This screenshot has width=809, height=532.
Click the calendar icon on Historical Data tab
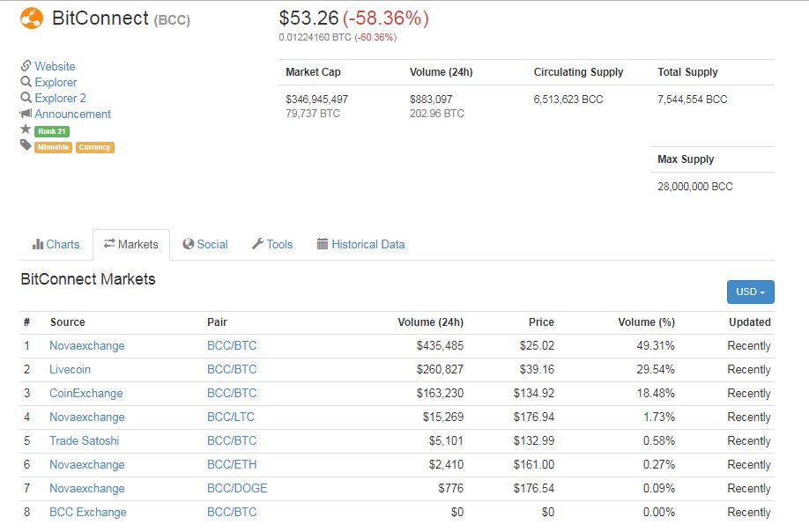click(322, 244)
